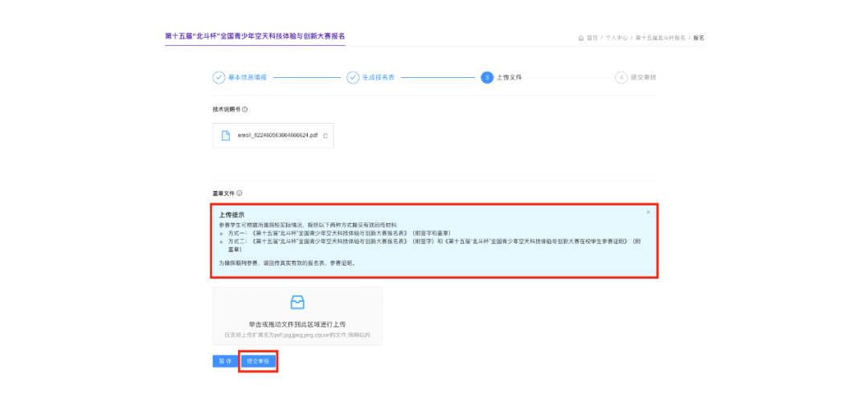Click 单击或拖动文件到此区域进行上传 text
The image size is (868, 407).
297,324
